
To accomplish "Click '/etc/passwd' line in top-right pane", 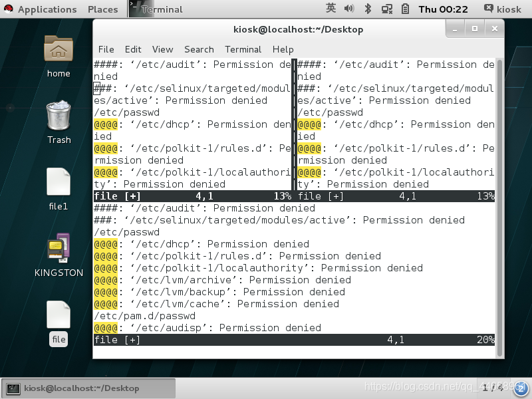I will tap(331, 112).
